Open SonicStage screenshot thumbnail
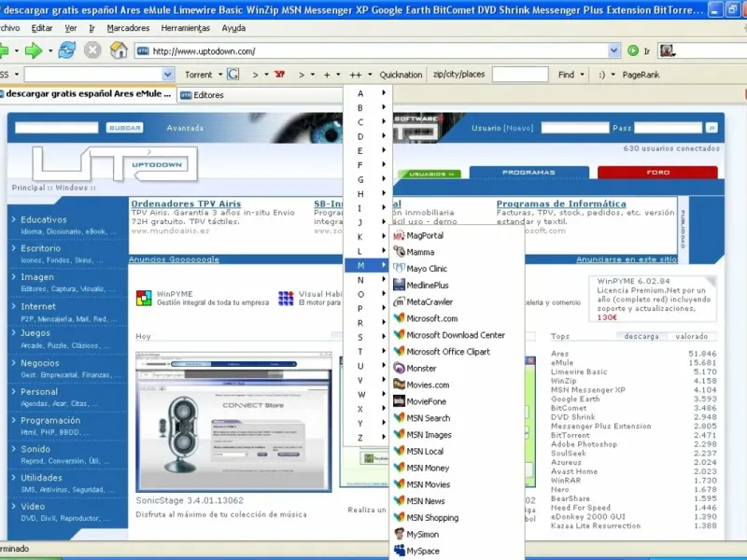This screenshot has height=560, width=747. 233,422
